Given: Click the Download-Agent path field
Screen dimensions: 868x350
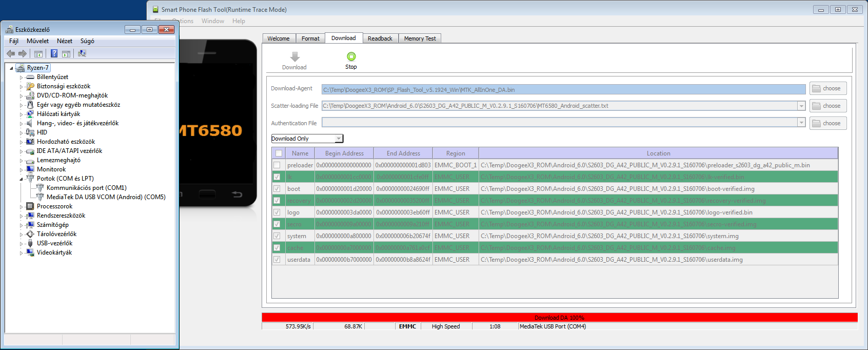Looking at the screenshot, I should 564,89.
